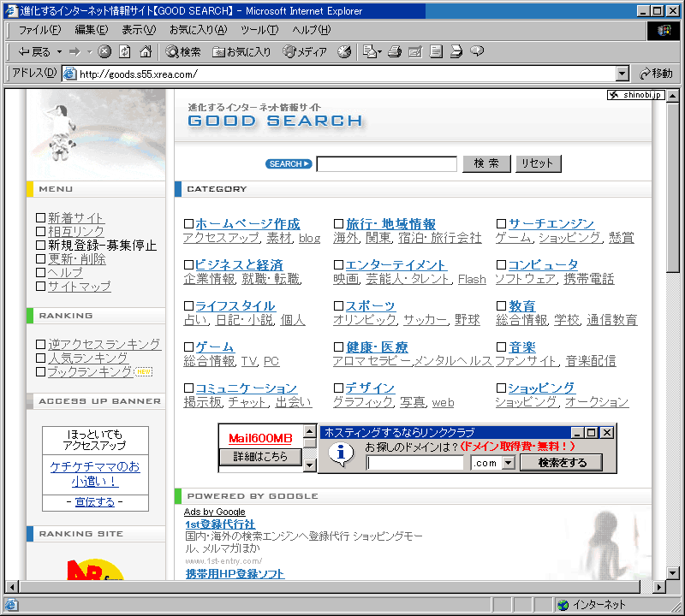Click the GOOD SEARCH keyword input field

coord(387,164)
